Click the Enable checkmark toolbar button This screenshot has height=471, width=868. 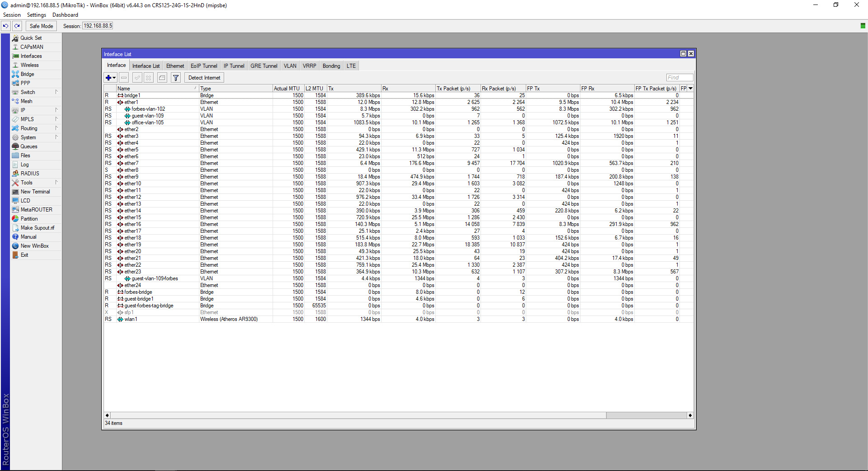point(137,78)
